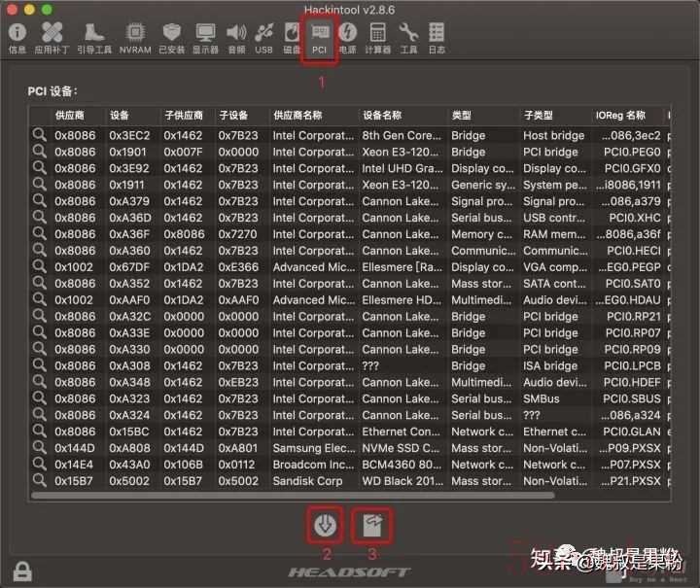Select the PCI0.HDEF cell
700x588 pixels.
pyautogui.click(x=632, y=382)
